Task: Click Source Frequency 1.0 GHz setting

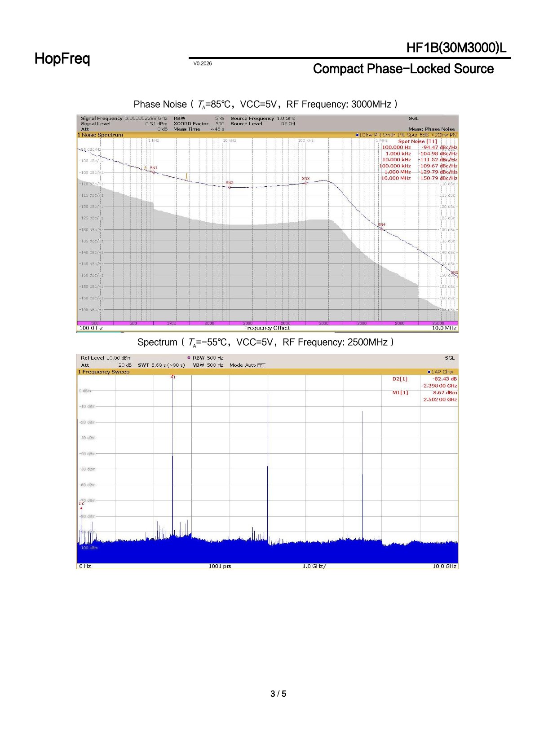Action: [x=263, y=119]
